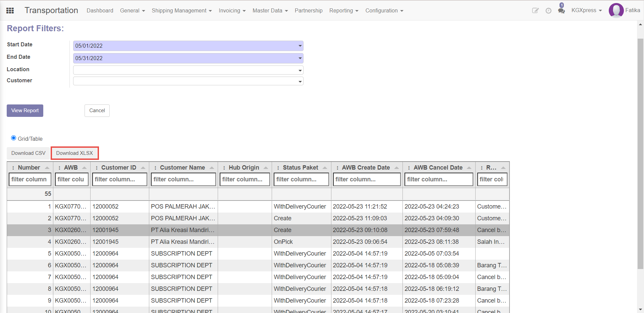The height and width of the screenshot is (313, 644).
Task: Sort by Status Paket column arrow
Action: 325,168
